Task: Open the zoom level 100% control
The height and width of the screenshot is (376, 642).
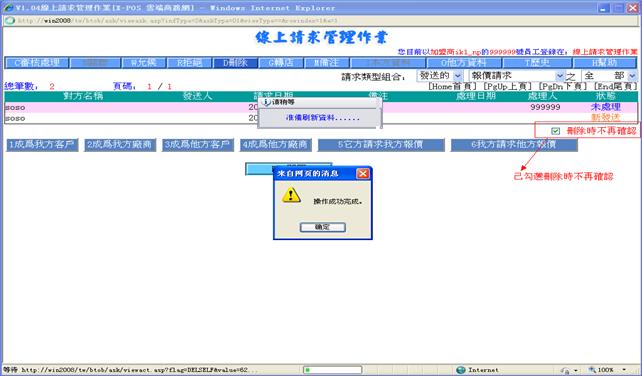Action: (607, 370)
